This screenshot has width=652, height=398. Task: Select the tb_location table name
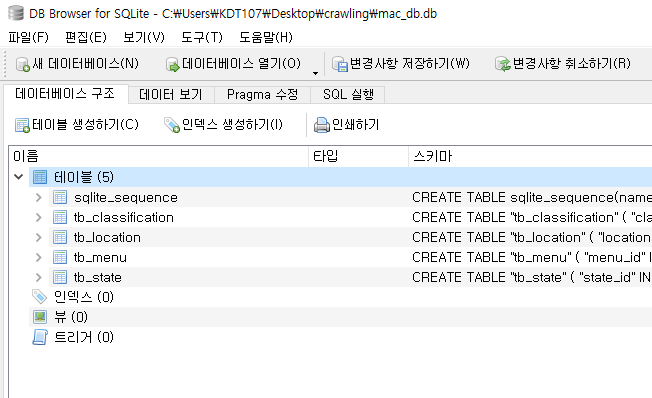107,237
